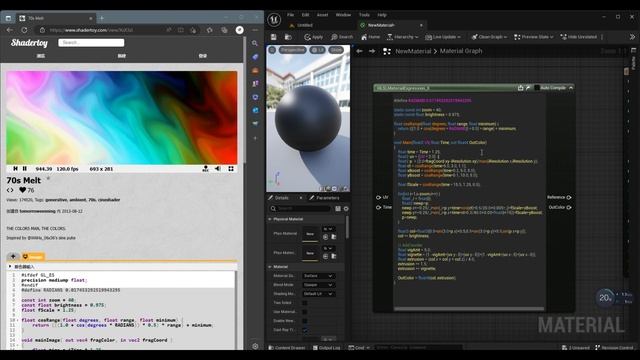
Task: Click the OutColor output pin on the node
Action: click(x=569, y=207)
